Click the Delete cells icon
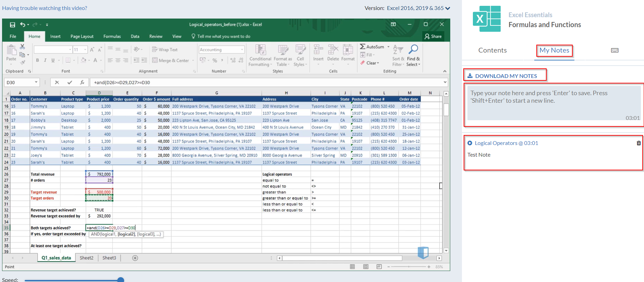 [x=333, y=50]
